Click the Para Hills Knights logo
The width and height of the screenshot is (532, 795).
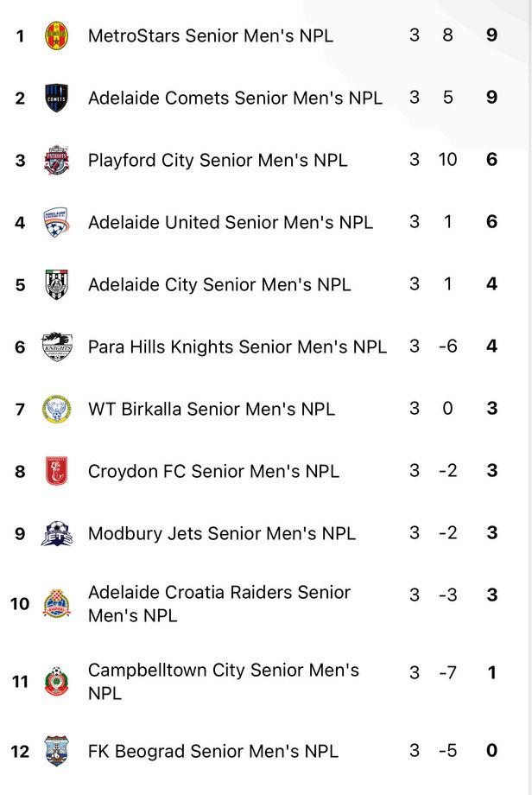pos(56,347)
